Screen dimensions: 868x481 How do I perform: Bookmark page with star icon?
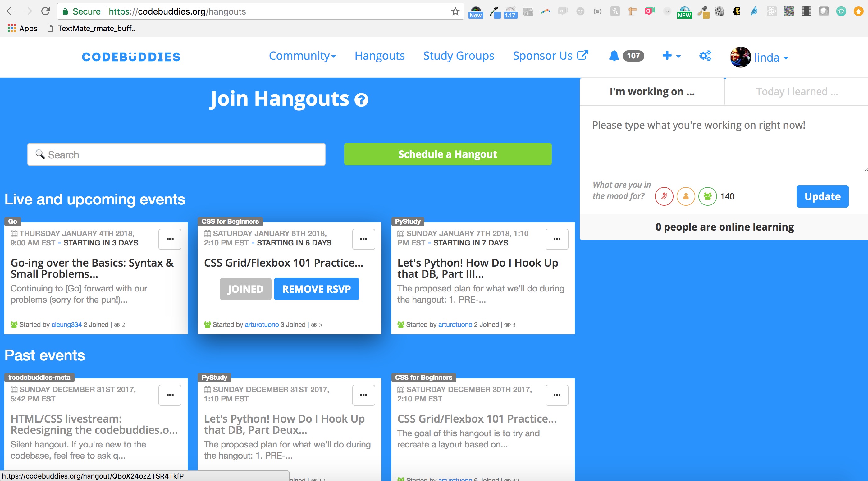(x=455, y=11)
